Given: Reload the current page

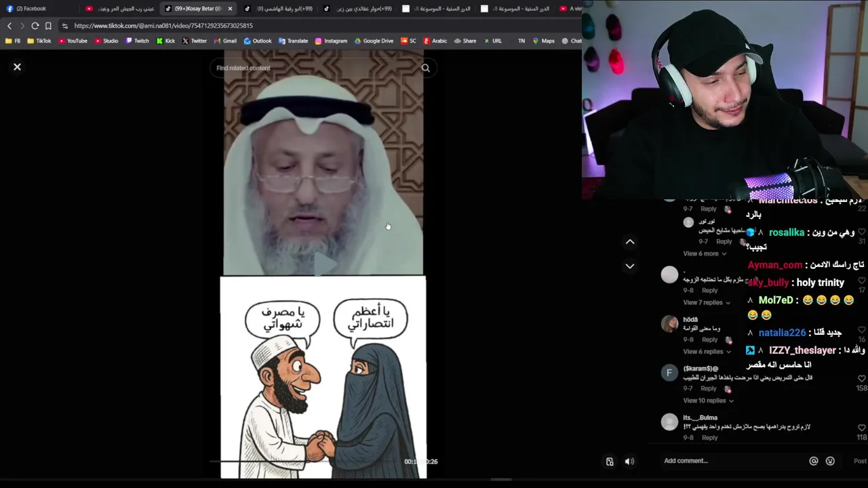Looking at the screenshot, I should (35, 26).
